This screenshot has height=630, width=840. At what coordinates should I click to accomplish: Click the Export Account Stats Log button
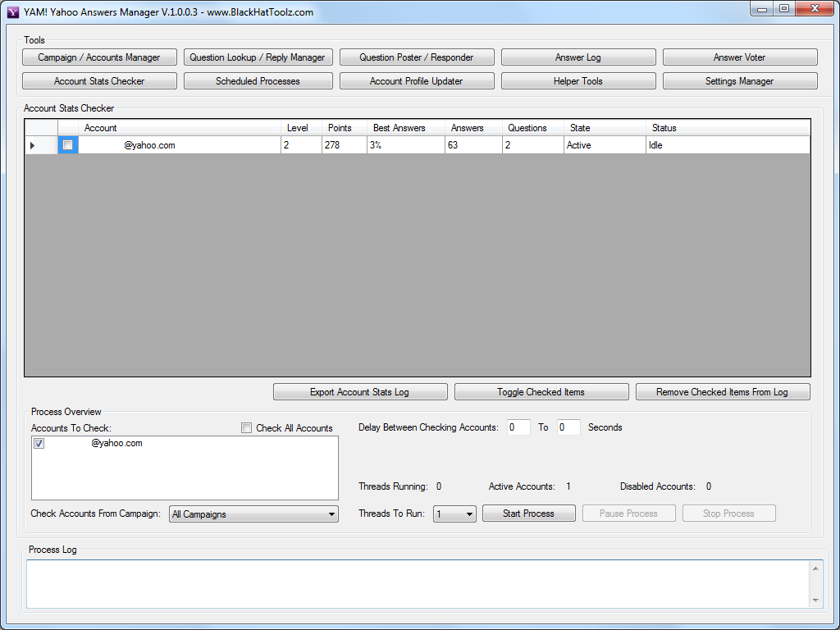click(360, 392)
